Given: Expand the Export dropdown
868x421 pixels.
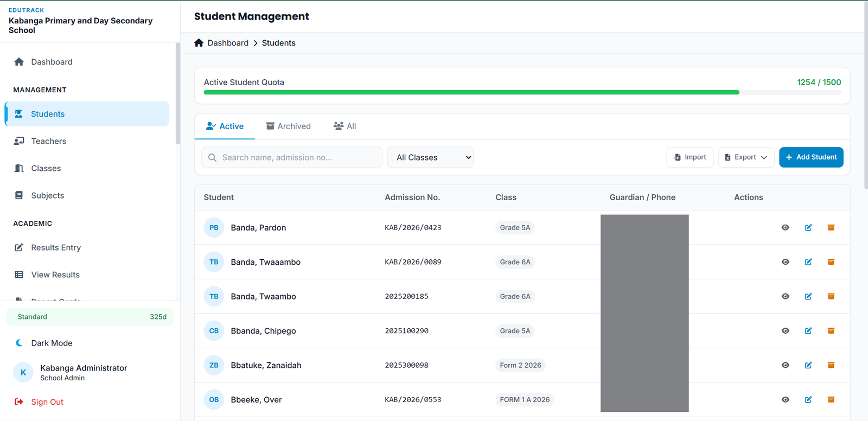Looking at the screenshot, I should pos(746,157).
